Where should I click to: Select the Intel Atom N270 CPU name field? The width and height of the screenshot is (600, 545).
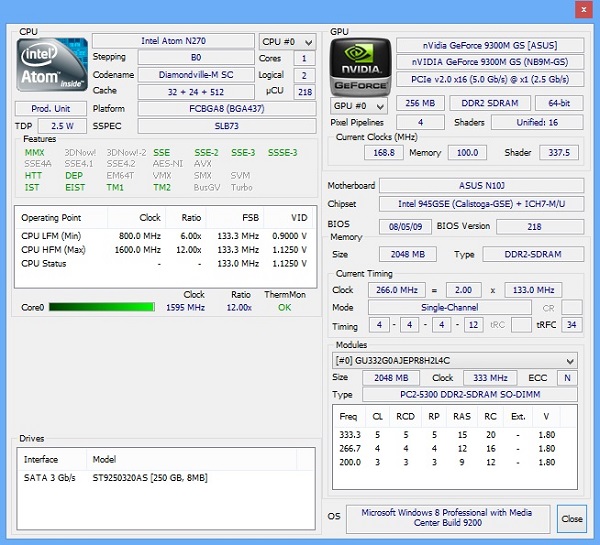click(x=173, y=41)
